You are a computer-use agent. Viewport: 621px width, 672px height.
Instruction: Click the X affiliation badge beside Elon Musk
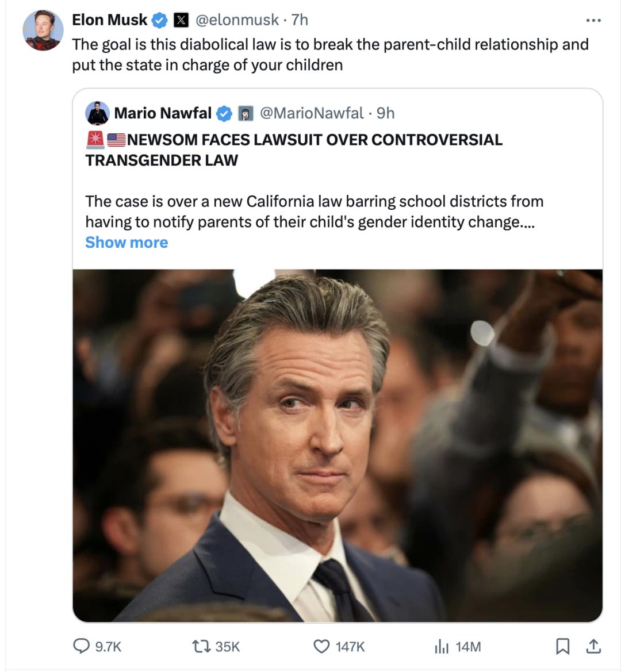click(181, 20)
